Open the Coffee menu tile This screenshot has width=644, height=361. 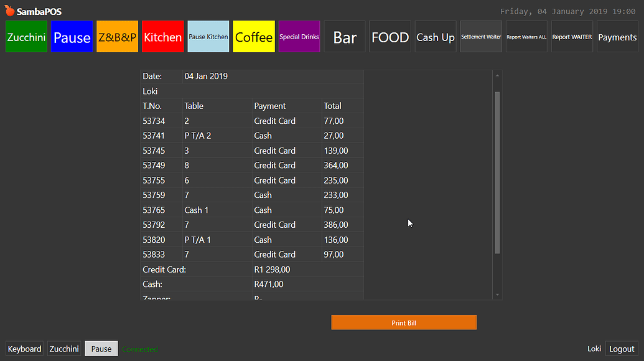253,36
